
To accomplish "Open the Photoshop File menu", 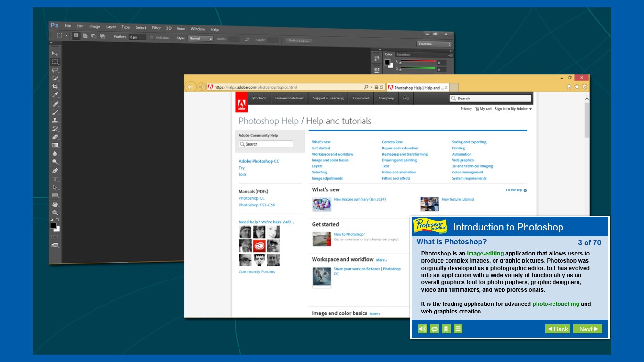I will tap(67, 26).
